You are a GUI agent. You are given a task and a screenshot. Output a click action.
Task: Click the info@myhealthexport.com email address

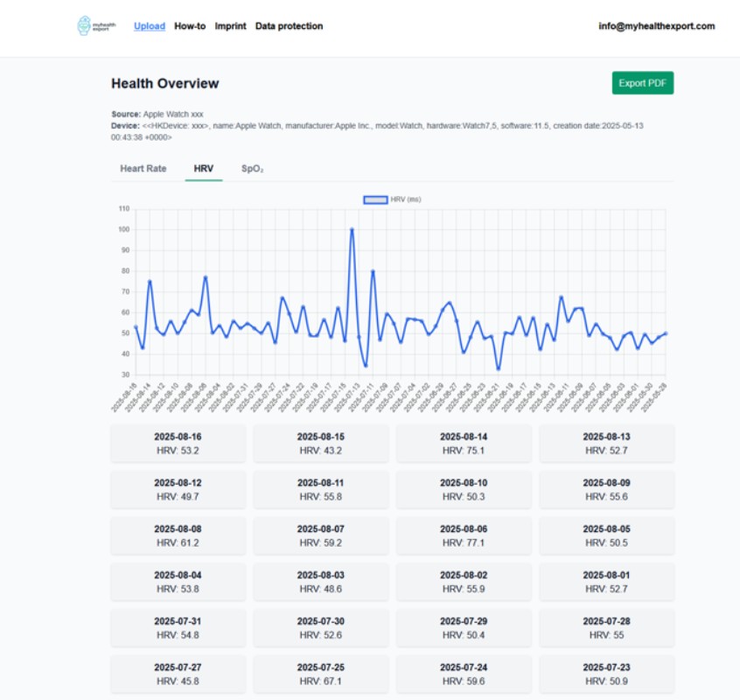[x=656, y=26]
